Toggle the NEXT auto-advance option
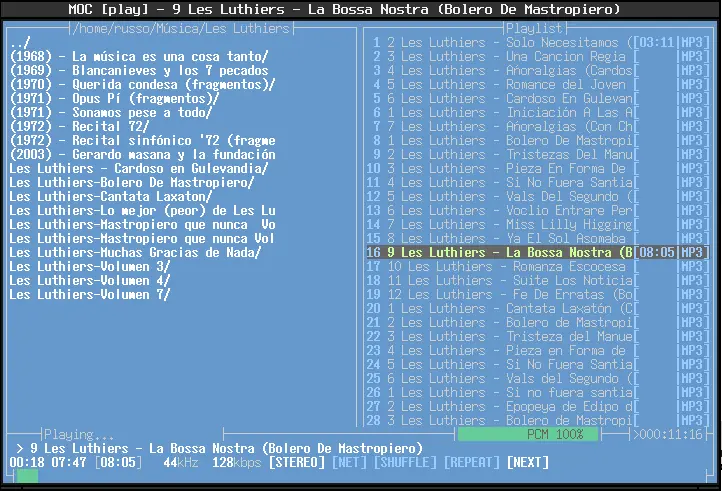 point(528,462)
